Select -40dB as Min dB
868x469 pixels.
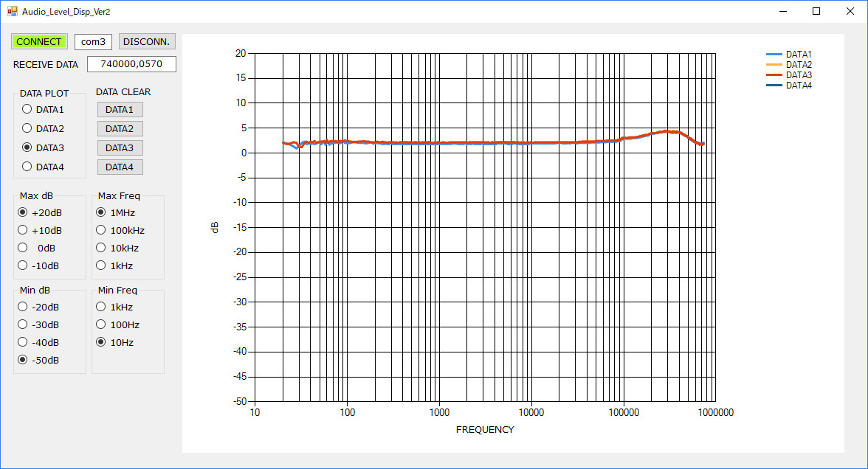23,342
